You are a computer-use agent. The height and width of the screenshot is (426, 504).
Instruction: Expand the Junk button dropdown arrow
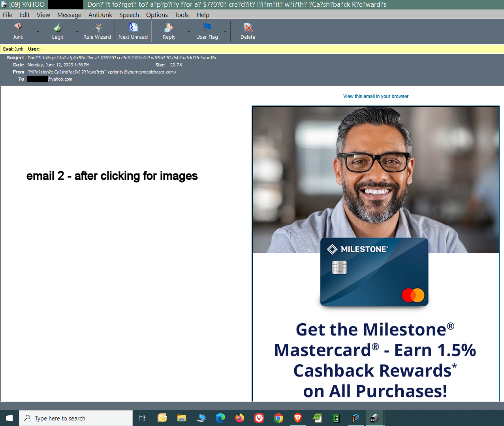pyautogui.click(x=38, y=32)
